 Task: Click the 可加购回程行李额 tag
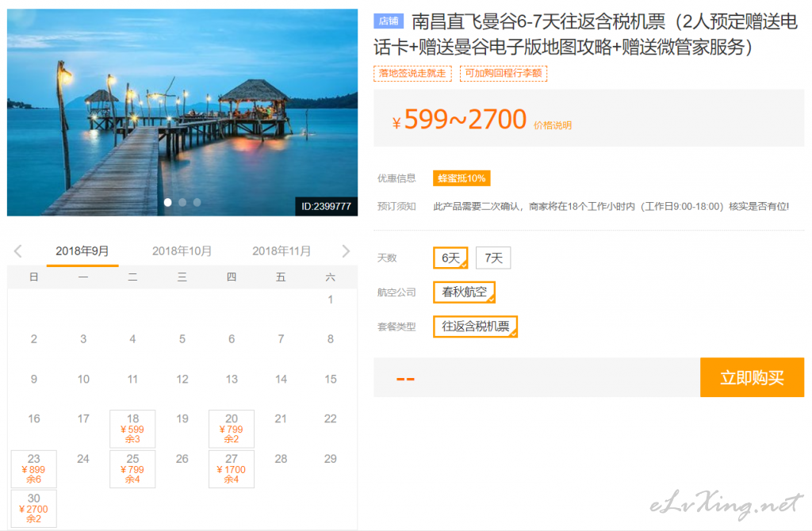(504, 74)
